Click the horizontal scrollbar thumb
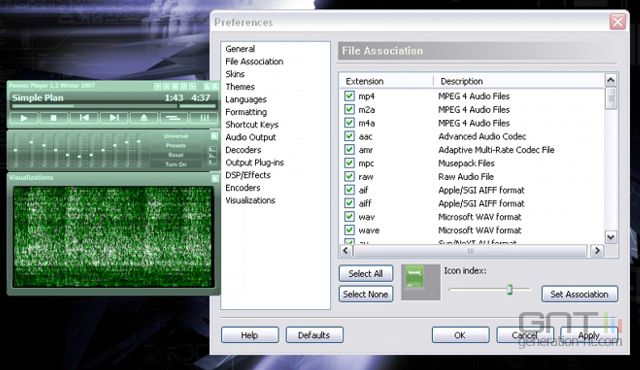The height and width of the screenshot is (370, 640). pyautogui.click(x=470, y=251)
